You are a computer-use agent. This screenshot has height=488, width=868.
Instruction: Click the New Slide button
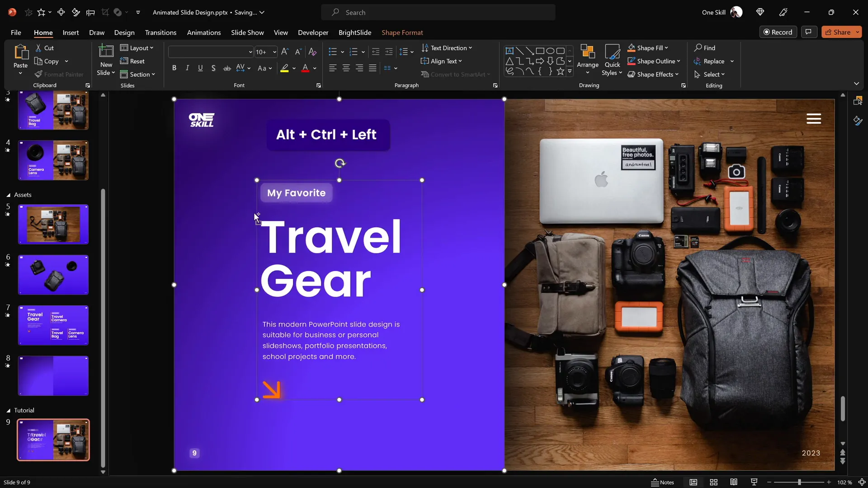pyautogui.click(x=106, y=60)
